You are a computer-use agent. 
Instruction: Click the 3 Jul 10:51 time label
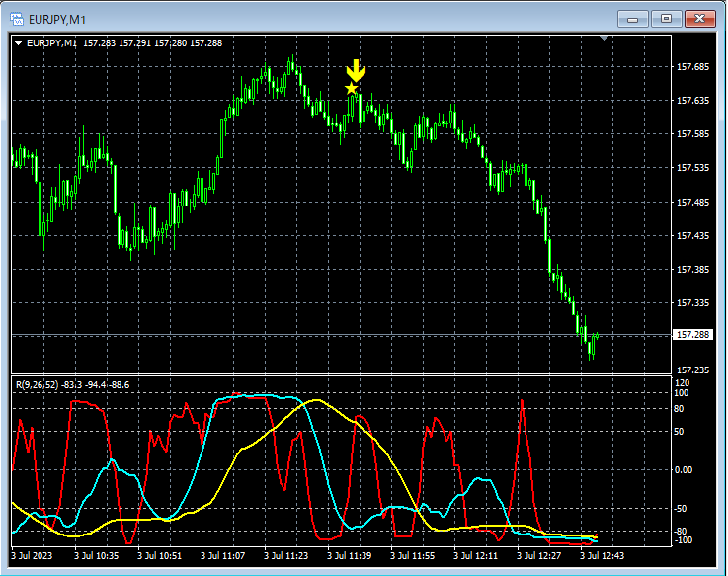click(160, 555)
